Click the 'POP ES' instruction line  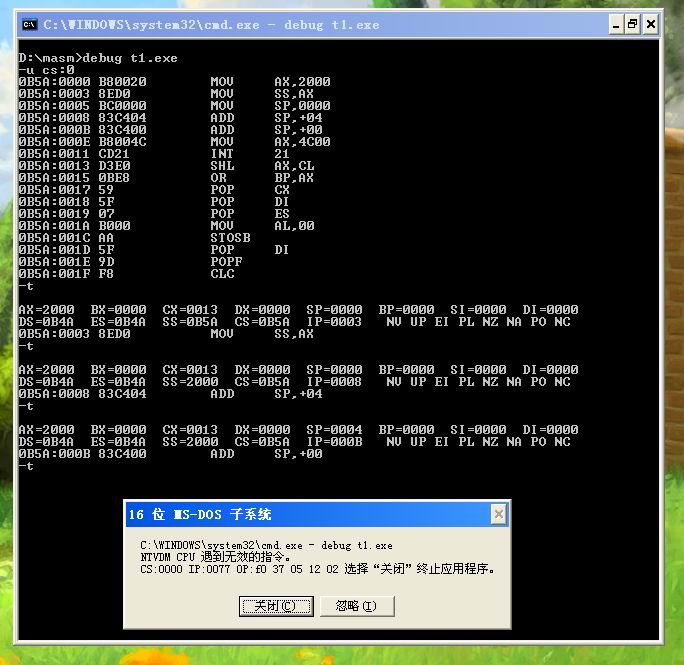point(154,214)
